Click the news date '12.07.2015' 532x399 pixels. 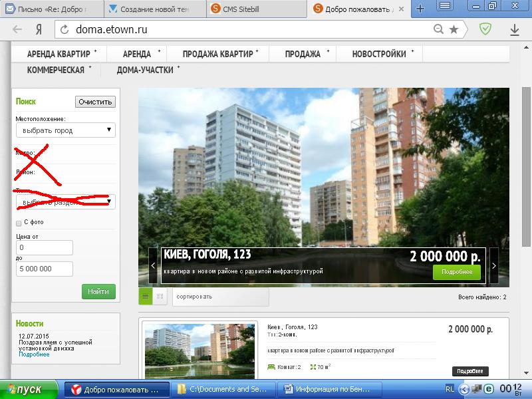coord(34,336)
